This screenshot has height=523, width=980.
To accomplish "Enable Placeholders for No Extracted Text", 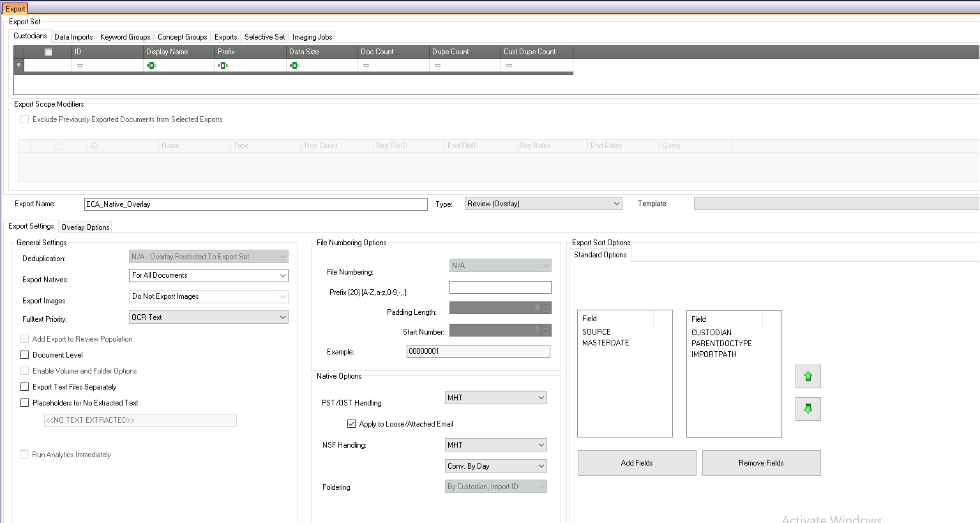I will click(x=25, y=403).
